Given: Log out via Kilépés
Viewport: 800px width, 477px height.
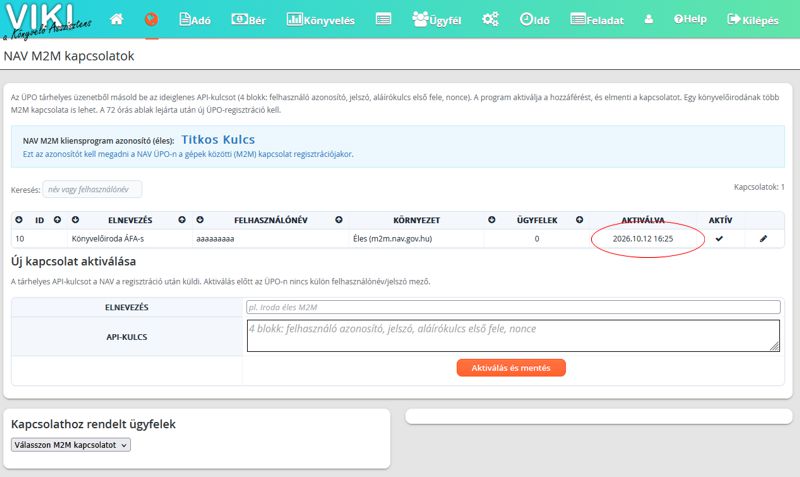Looking at the screenshot, I should pos(753,20).
